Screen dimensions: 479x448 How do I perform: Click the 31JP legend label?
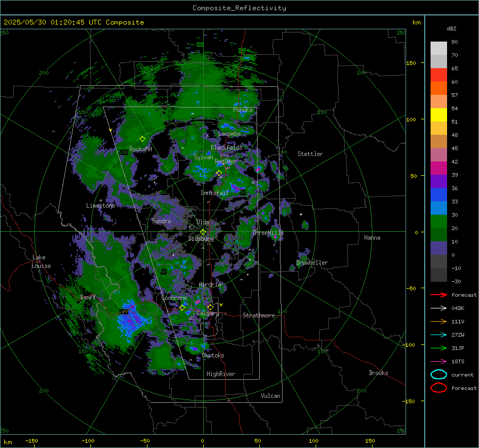tap(458, 348)
